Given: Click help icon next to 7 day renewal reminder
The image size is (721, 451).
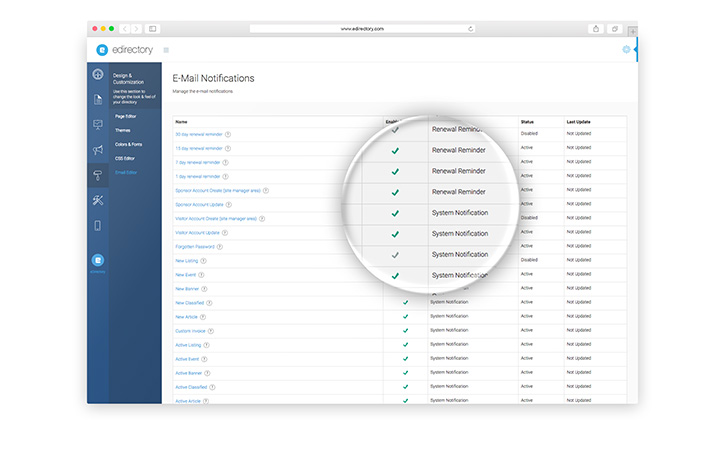Looking at the screenshot, I should click(x=225, y=162).
